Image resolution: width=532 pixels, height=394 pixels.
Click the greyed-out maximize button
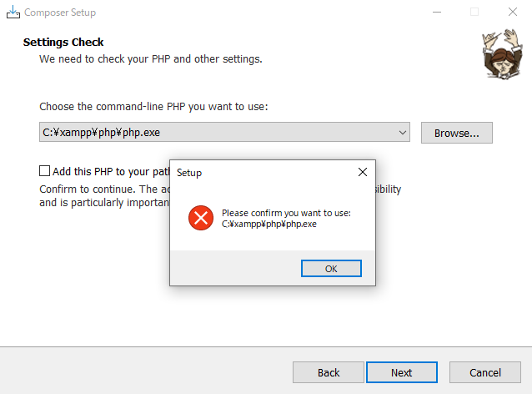474,13
